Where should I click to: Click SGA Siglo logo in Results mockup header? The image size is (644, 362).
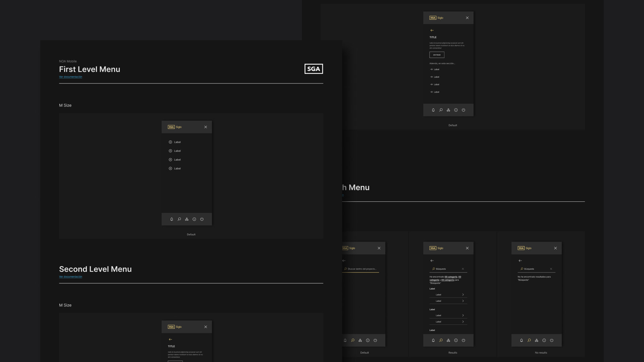click(436, 248)
